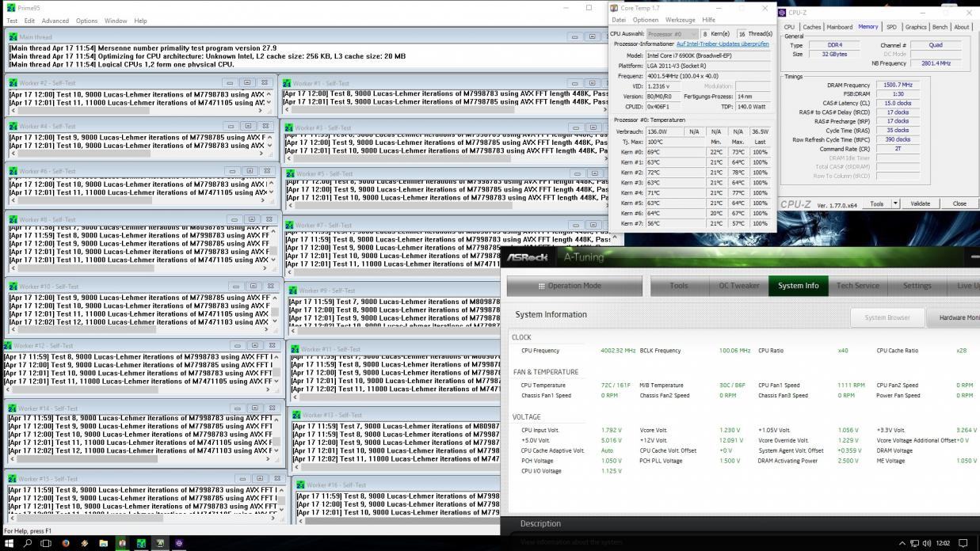Image resolution: width=980 pixels, height=551 pixels.
Task: Open the volume control in system tray
Action: [x=926, y=543]
